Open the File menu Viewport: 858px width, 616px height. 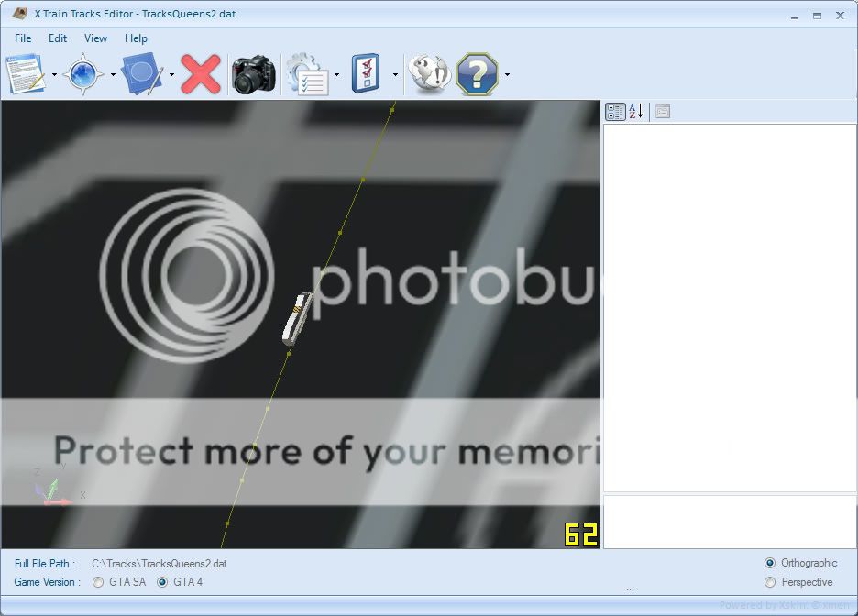pyautogui.click(x=23, y=38)
